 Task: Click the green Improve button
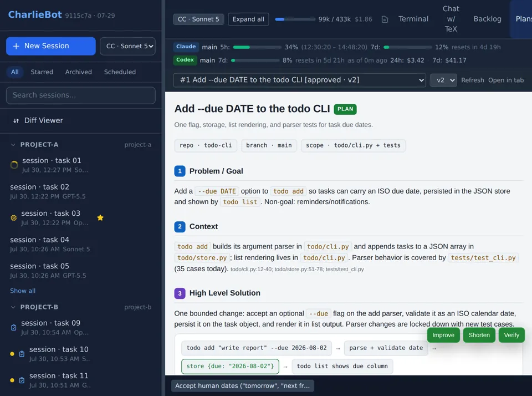[x=443, y=335]
